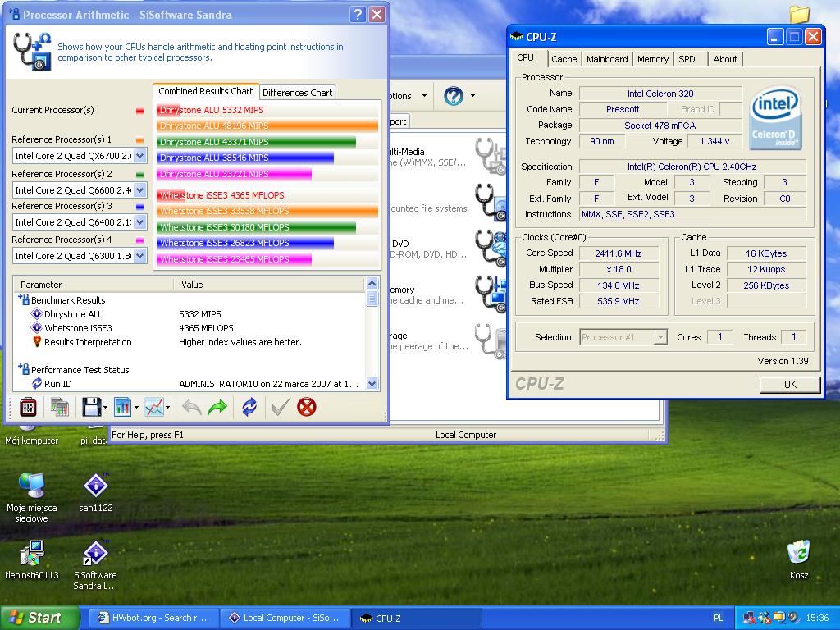Select the Dhrystone ALU result row
Viewport: 840px width, 630px height.
point(189,314)
